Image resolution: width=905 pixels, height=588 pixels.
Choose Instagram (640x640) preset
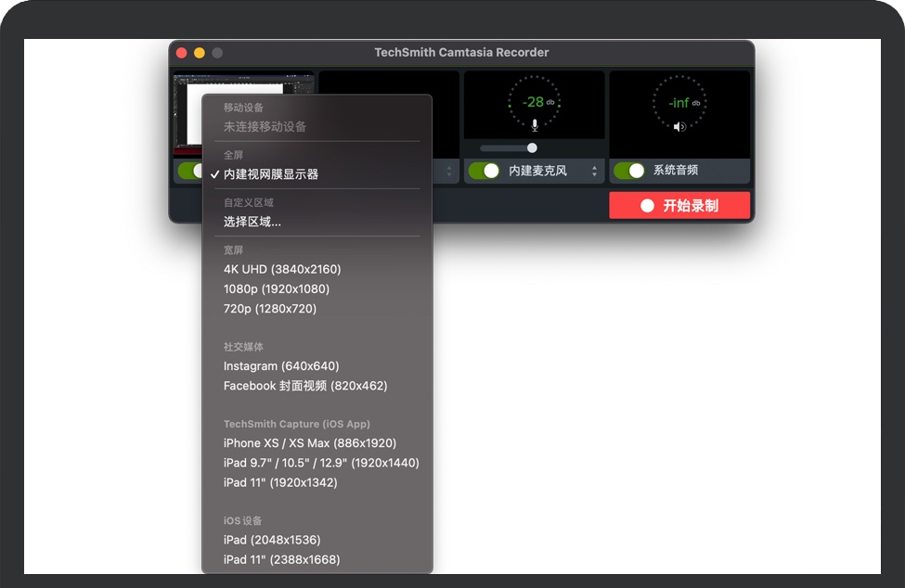tap(317, 366)
